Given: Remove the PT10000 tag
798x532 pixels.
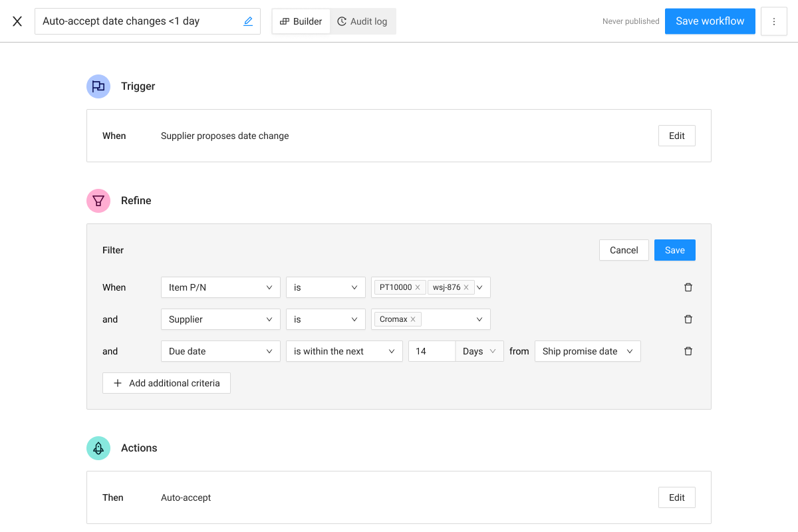Looking at the screenshot, I should coord(418,287).
